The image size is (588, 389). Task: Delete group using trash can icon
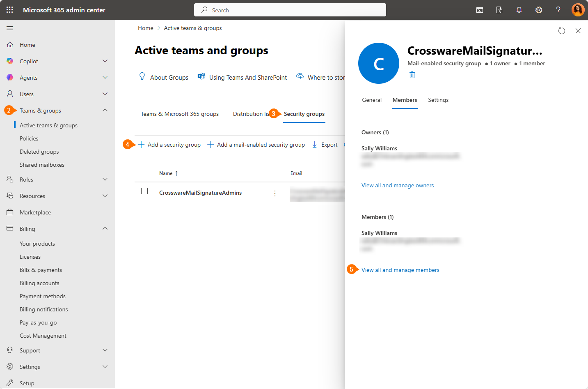coord(412,75)
